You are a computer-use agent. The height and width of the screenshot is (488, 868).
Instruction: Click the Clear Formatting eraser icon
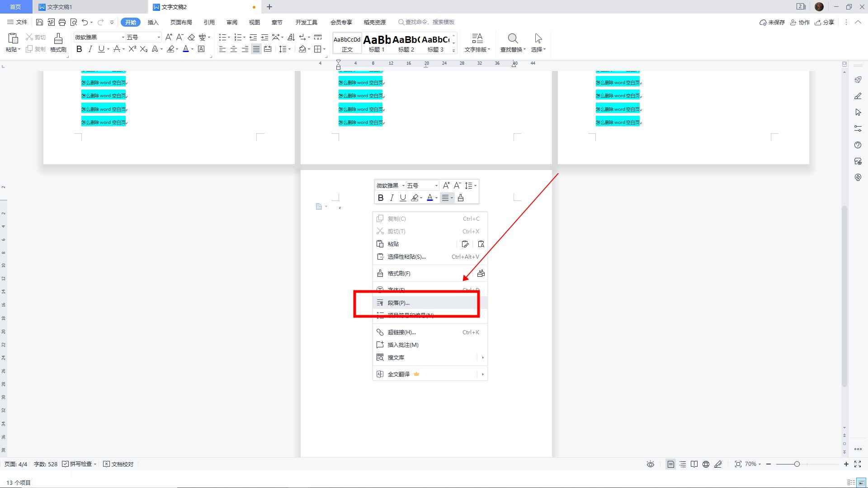point(192,37)
